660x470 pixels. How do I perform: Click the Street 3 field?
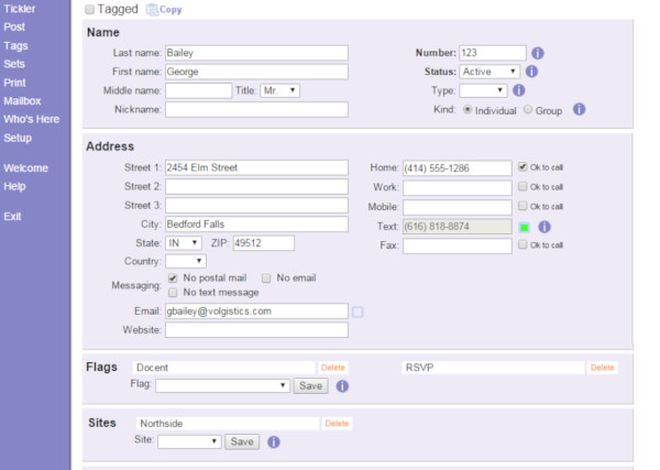[257, 205]
